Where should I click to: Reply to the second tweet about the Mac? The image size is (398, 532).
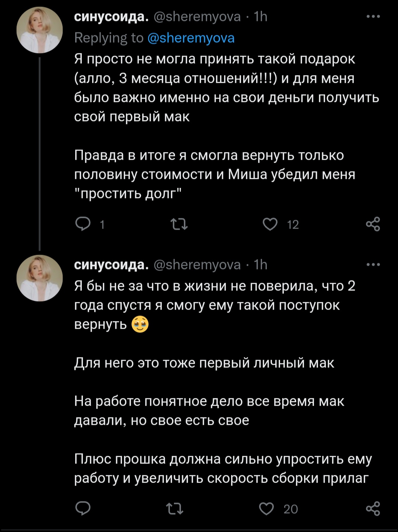click(83, 508)
